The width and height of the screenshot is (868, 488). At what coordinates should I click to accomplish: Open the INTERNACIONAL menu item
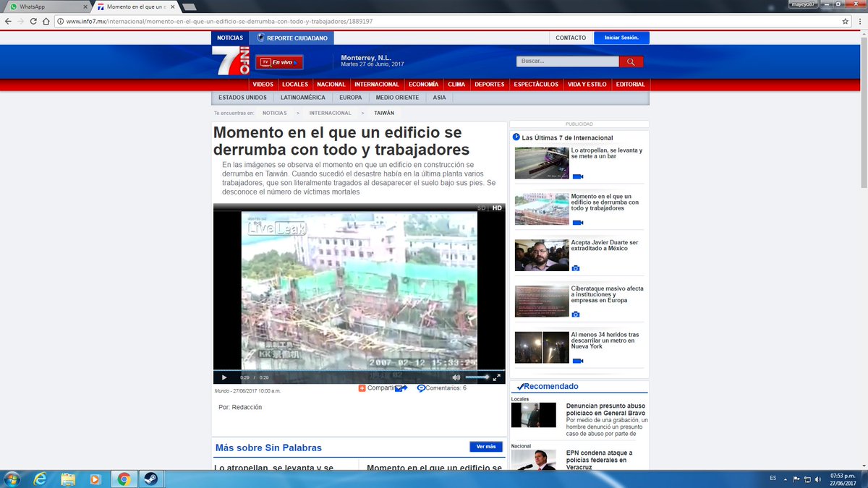tap(377, 85)
